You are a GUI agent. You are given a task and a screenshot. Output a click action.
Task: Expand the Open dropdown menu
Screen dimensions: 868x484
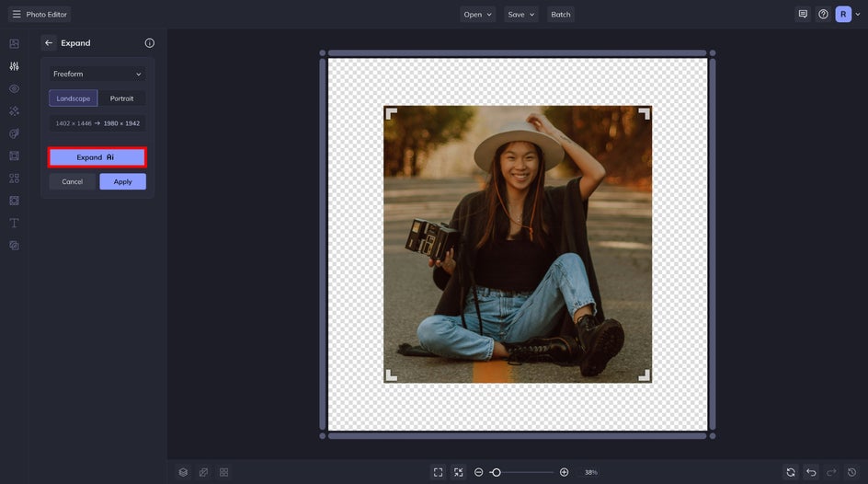[x=478, y=15]
